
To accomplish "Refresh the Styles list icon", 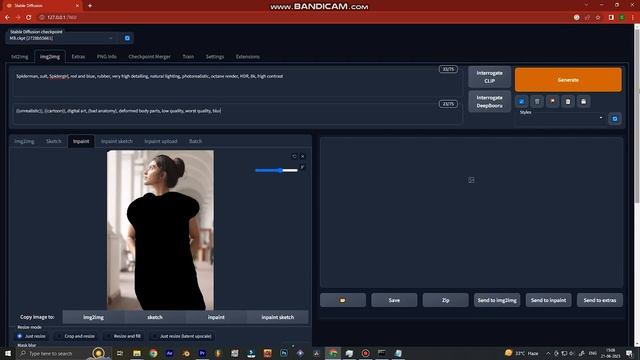I will click(x=615, y=119).
